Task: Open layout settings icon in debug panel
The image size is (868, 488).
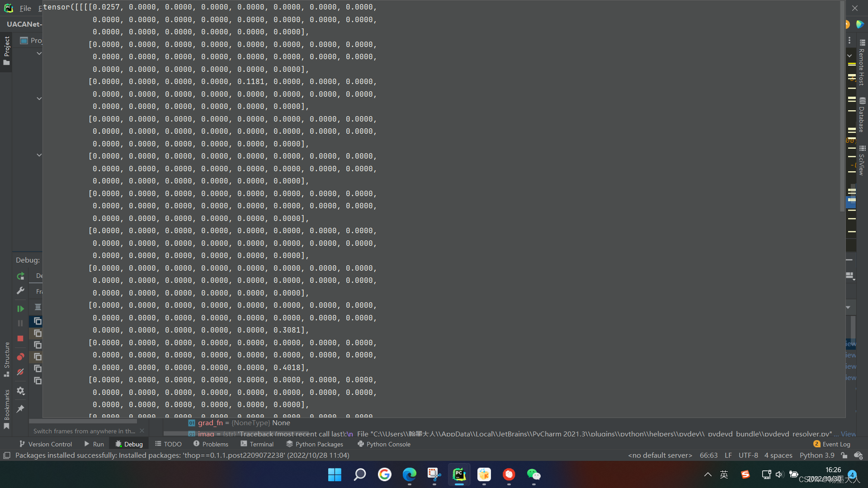Action: point(850,276)
